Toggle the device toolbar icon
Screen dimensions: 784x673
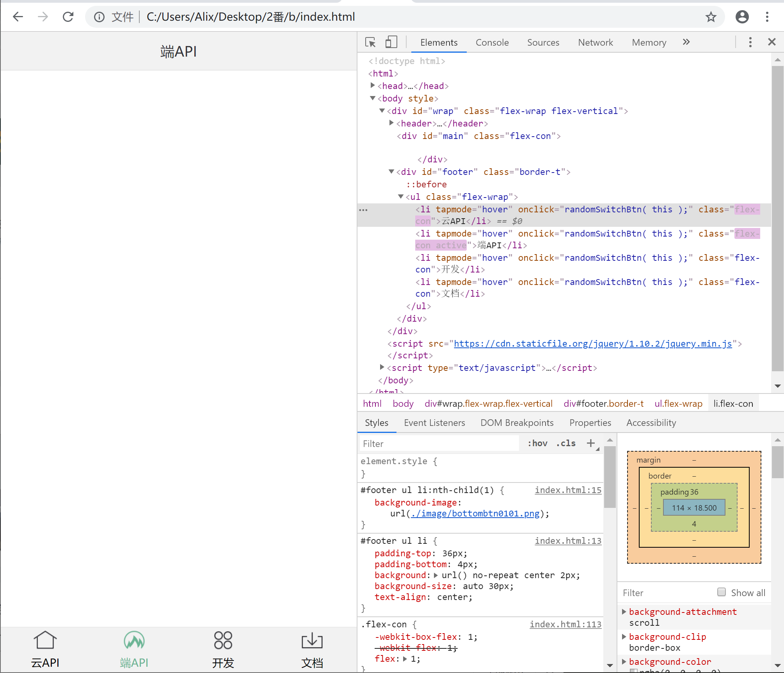tap(391, 42)
